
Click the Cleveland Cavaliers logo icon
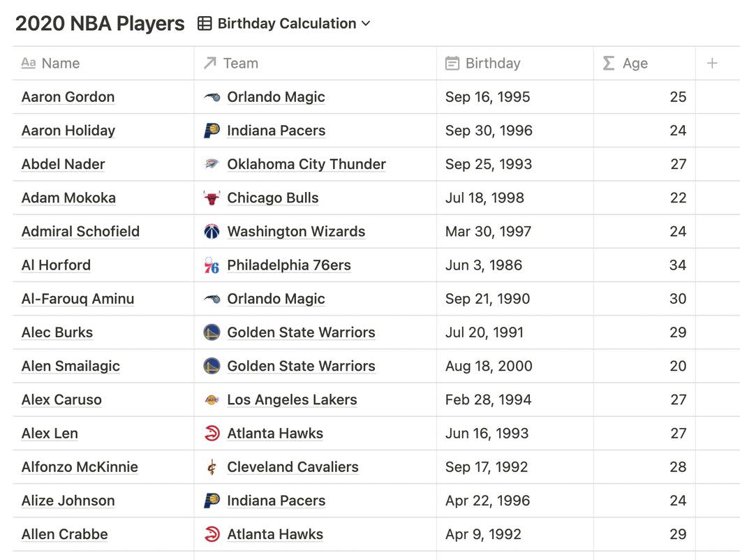pyautogui.click(x=212, y=467)
